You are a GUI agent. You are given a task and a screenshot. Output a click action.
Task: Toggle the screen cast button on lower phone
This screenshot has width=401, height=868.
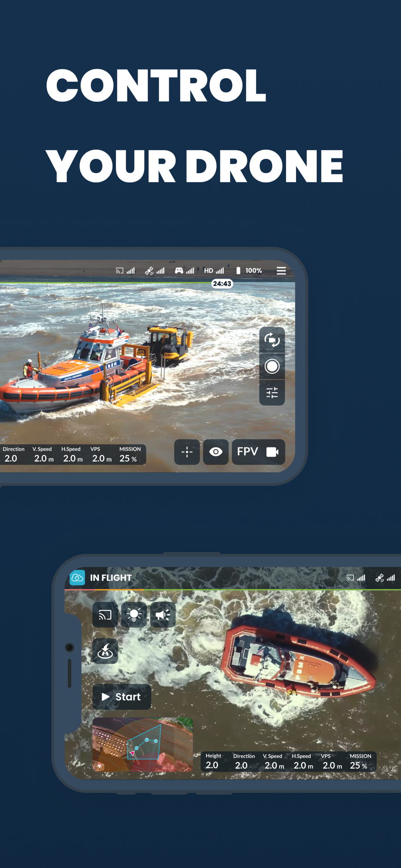[105, 615]
